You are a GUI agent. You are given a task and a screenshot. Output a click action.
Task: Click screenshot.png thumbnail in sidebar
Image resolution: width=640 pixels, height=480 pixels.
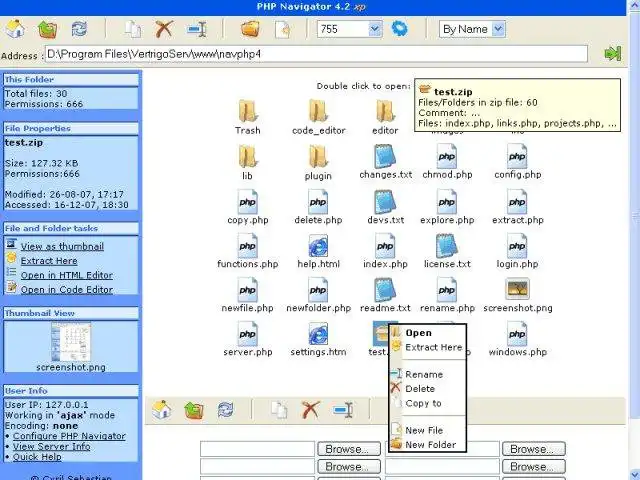coord(71,342)
